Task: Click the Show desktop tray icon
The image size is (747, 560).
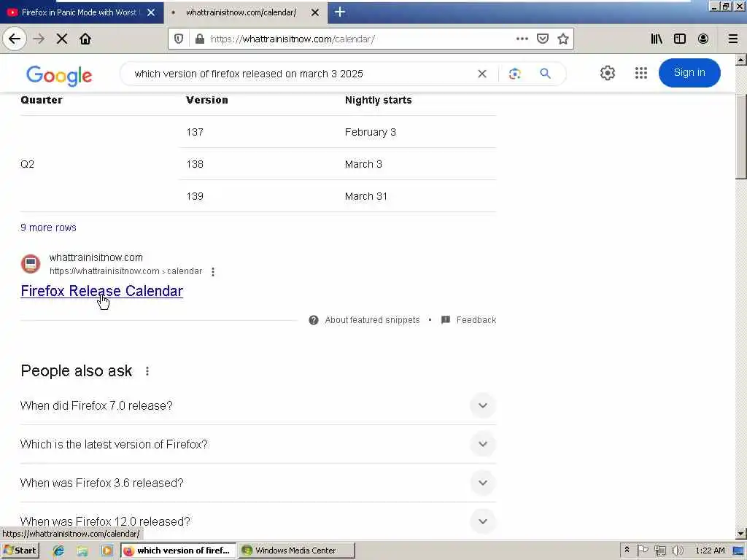Action: [x=738, y=551]
